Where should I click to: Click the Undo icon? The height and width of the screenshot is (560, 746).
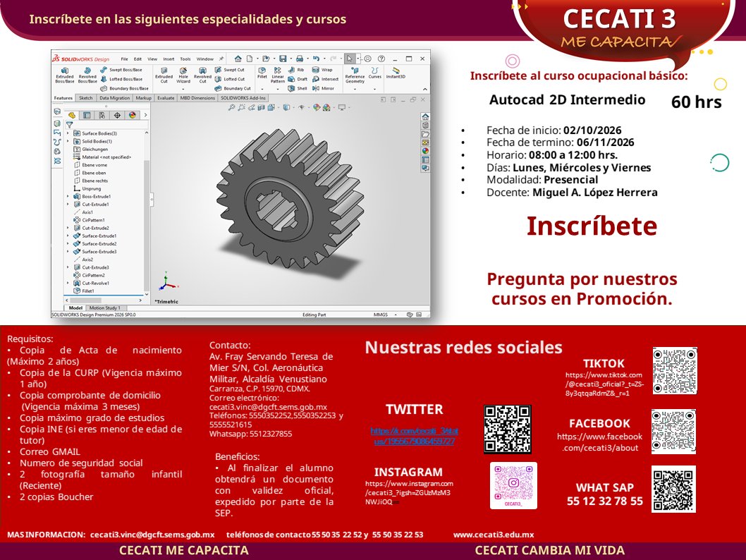click(x=316, y=59)
